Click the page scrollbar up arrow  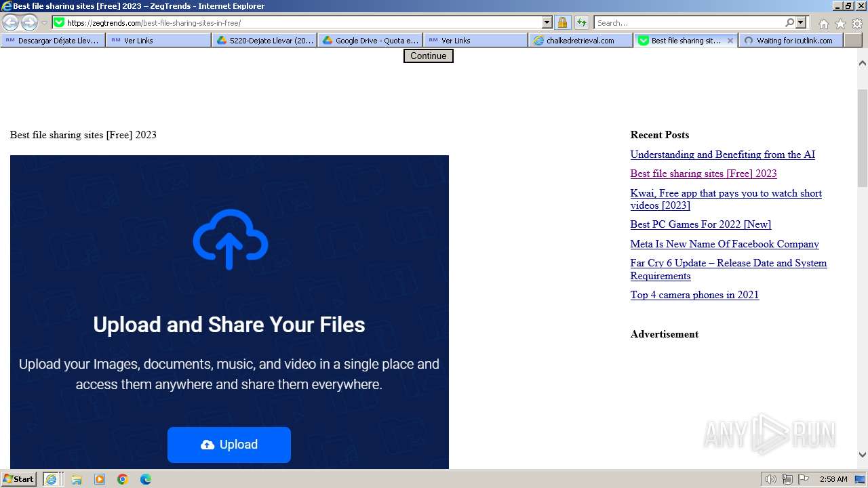(x=863, y=63)
